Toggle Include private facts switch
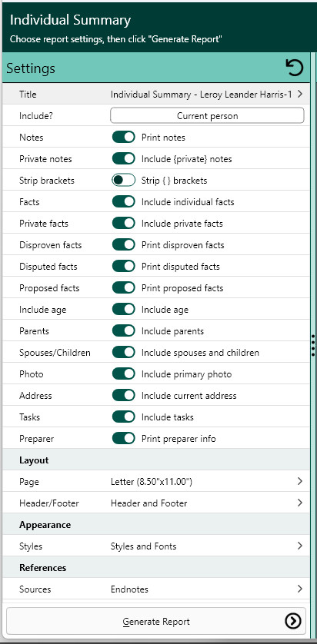This screenshot has height=644, width=317. pyautogui.click(x=123, y=223)
